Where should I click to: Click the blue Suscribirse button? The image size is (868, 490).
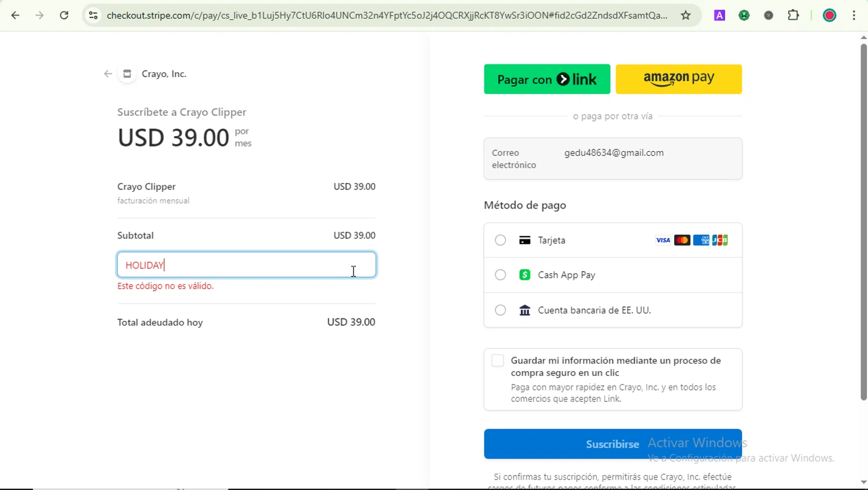[613, 444]
